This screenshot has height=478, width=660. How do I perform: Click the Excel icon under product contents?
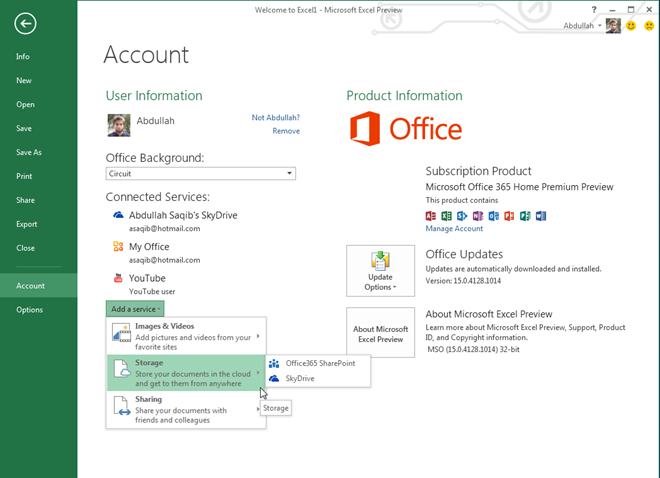446,216
